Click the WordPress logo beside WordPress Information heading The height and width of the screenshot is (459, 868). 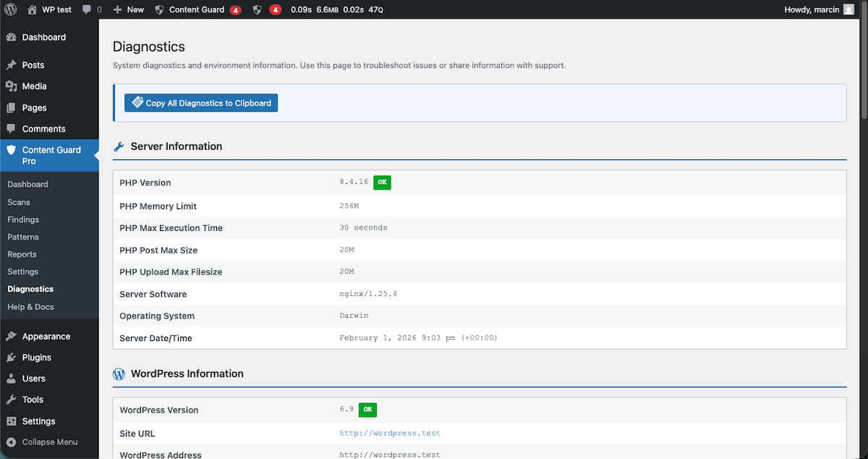119,374
